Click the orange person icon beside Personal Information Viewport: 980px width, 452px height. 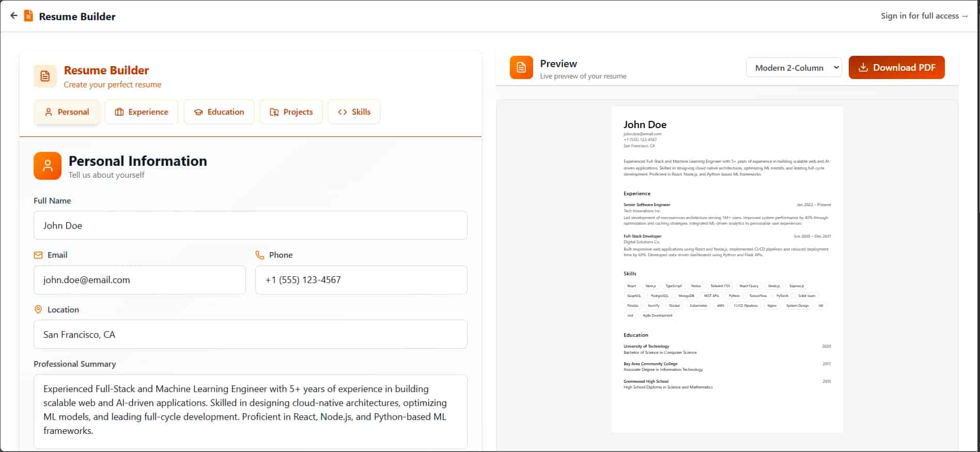(48, 166)
